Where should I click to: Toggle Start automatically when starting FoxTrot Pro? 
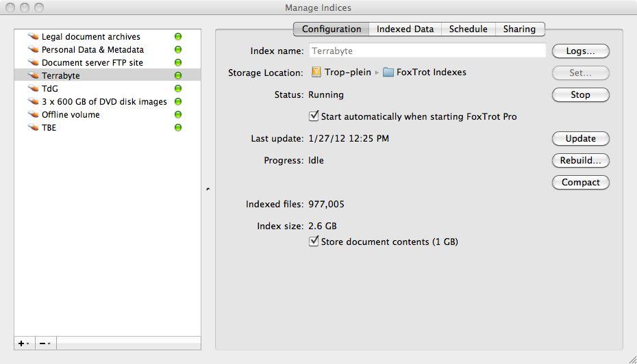[x=314, y=116]
